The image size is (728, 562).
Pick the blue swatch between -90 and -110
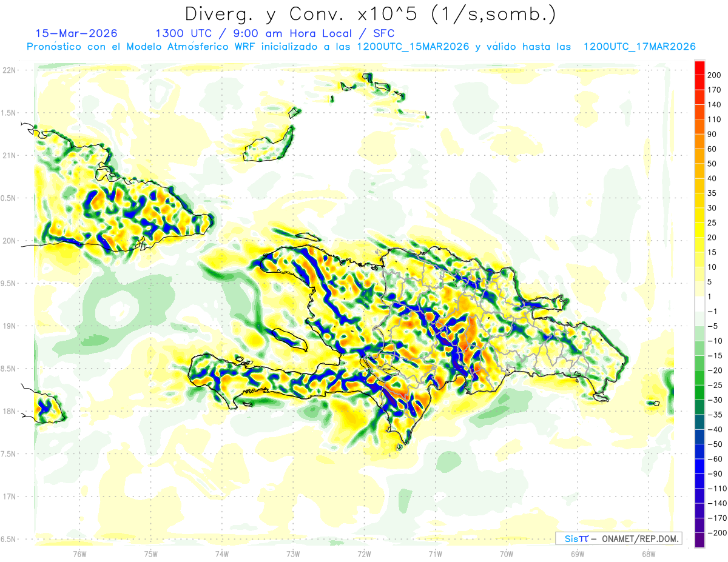[699, 481]
